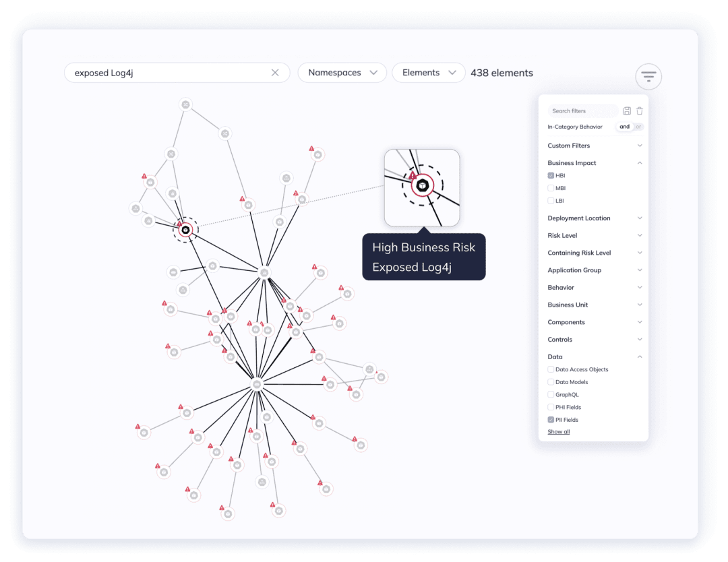The image size is (728, 562).
Task: Click the Show all link under Data
Action: pyautogui.click(x=558, y=431)
